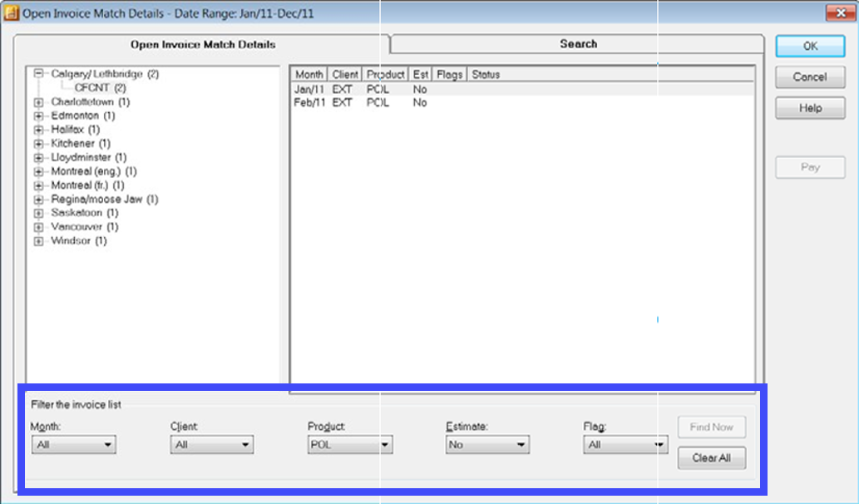Open the Client filter dropdown
Screen dimensions: 859x504
click(212, 445)
